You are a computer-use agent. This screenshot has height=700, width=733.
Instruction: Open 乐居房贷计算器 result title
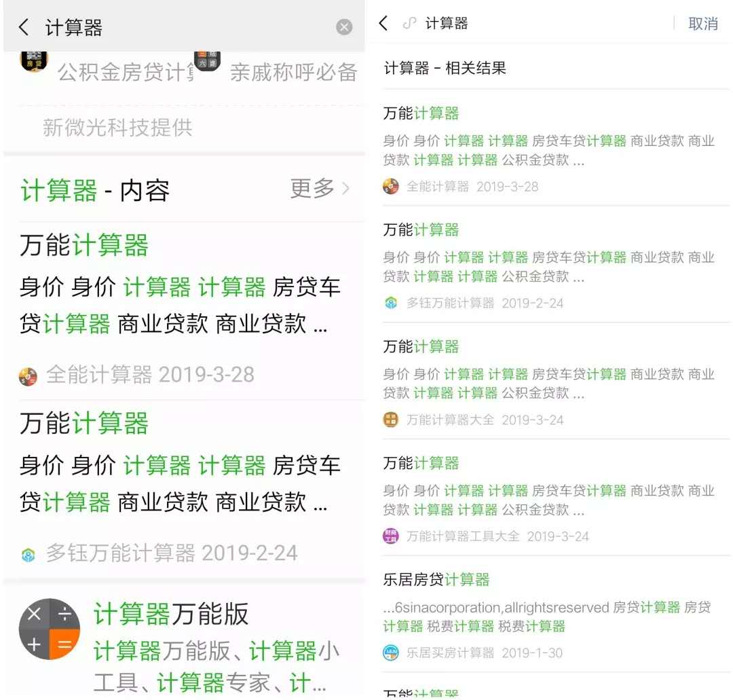[436, 580]
